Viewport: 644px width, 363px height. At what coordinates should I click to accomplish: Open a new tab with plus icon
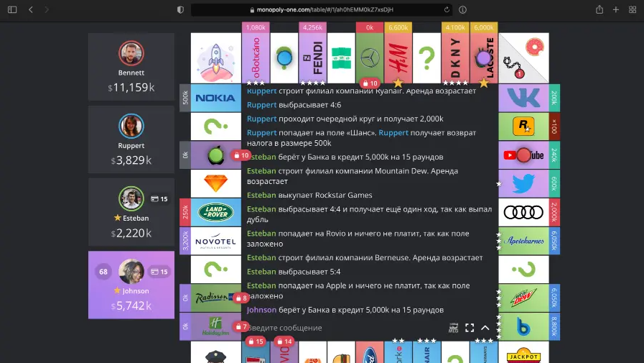[x=616, y=9]
